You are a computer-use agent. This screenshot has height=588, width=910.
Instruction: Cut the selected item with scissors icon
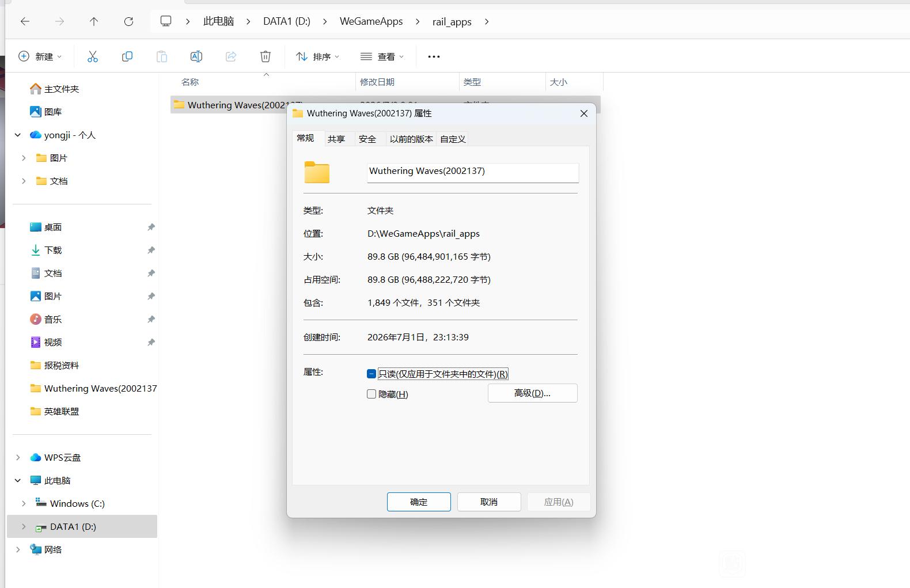[93, 56]
